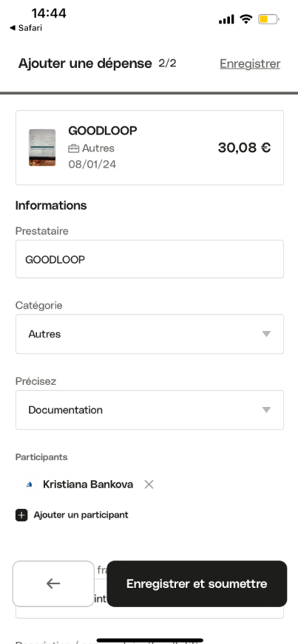Image resolution: width=298 pixels, height=644 pixels.
Task: Go back using the left arrow button
Action: tap(53, 583)
